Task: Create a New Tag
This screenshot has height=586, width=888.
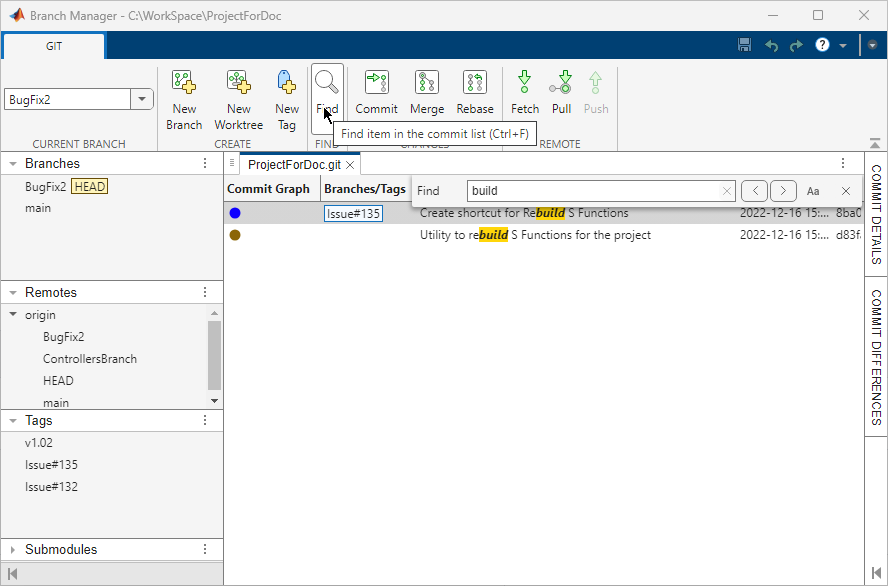Action: (x=287, y=97)
